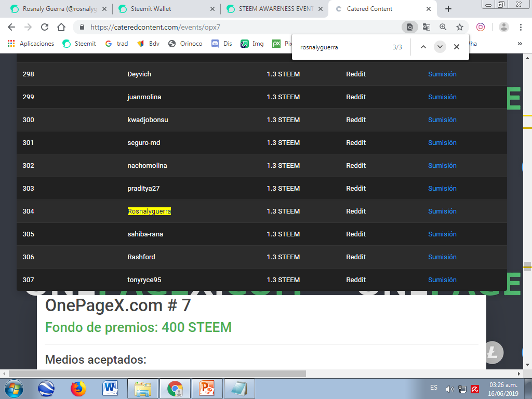Open the Bdv bookmark
The height and width of the screenshot is (399, 532).
point(148,44)
